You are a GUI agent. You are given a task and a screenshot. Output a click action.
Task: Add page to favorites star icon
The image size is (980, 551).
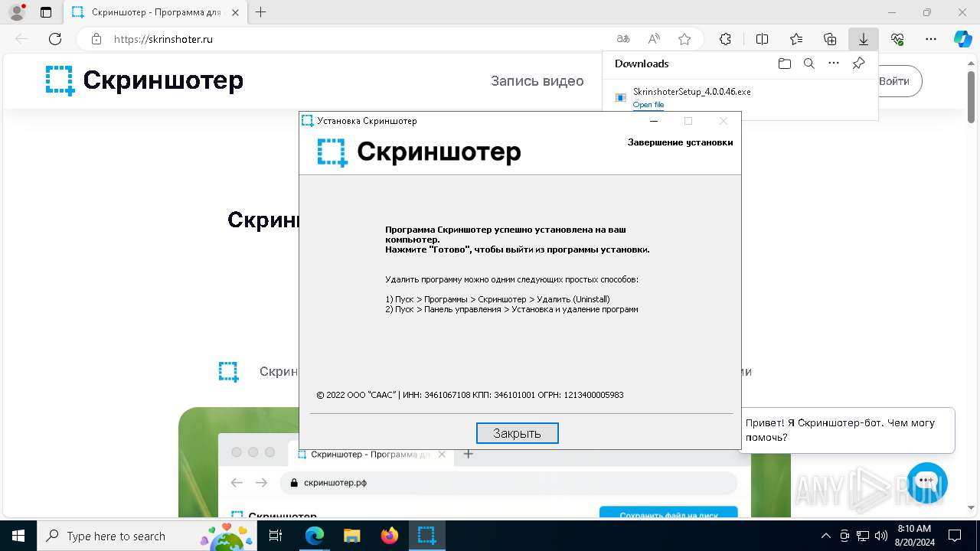684,39
